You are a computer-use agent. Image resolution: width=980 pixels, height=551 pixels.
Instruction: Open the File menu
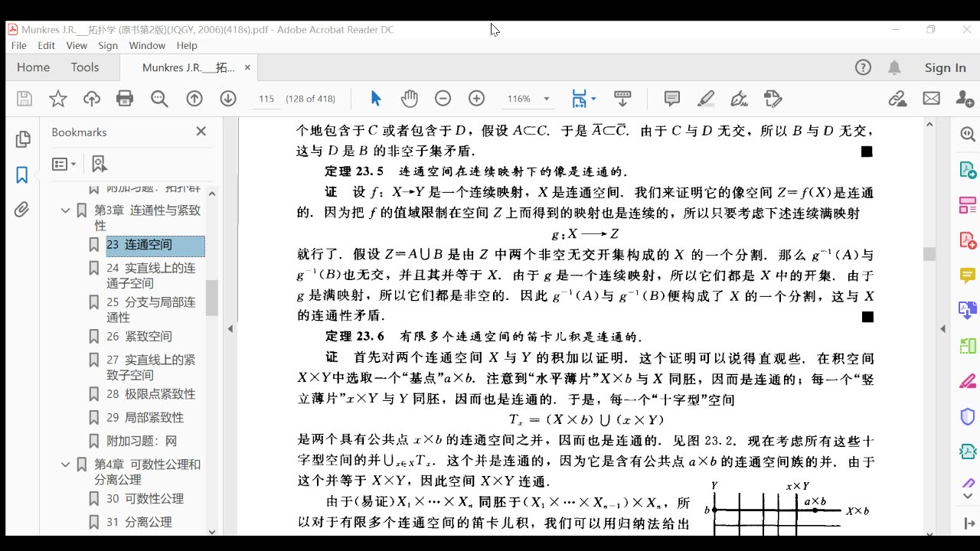(x=18, y=45)
